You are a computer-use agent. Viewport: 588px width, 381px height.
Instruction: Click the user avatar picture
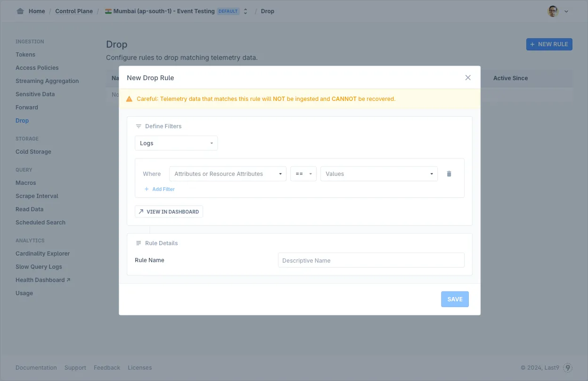pyautogui.click(x=553, y=11)
